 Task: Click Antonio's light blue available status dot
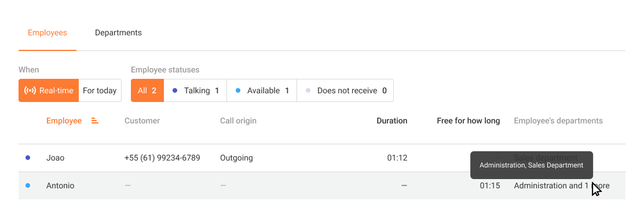[28, 186]
